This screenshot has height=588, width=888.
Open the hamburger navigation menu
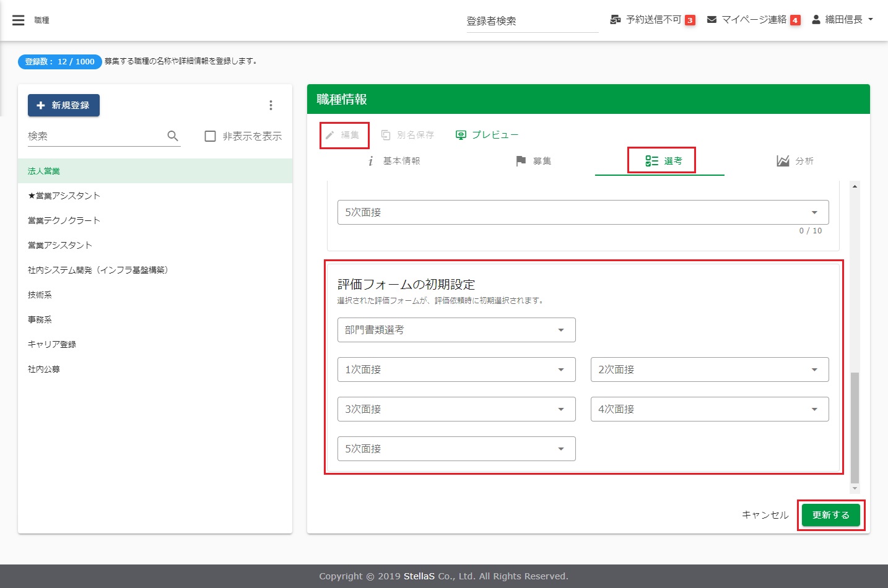pyautogui.click(x=19, y=20)
